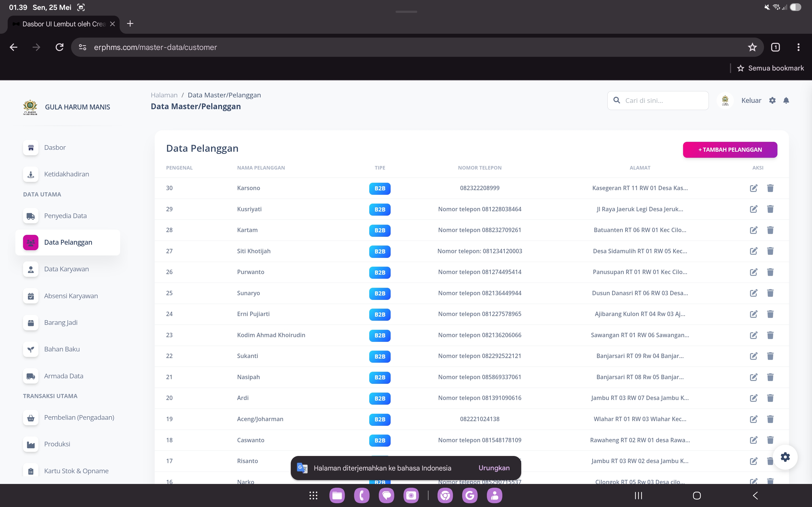Edit Aceng/Joharman's record
This screenshot has height=507, width=812.
[753, 419]
